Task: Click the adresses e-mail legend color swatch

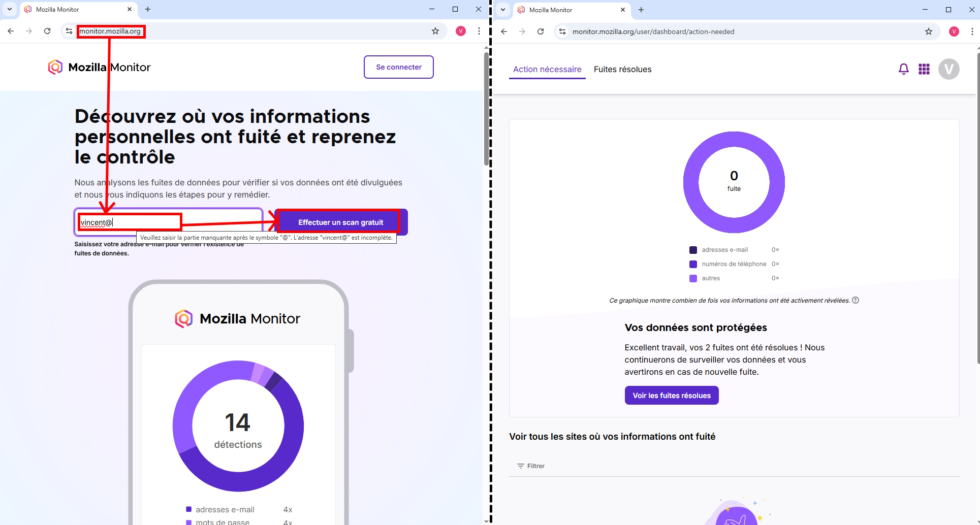Action: click(x=693, y=250)
